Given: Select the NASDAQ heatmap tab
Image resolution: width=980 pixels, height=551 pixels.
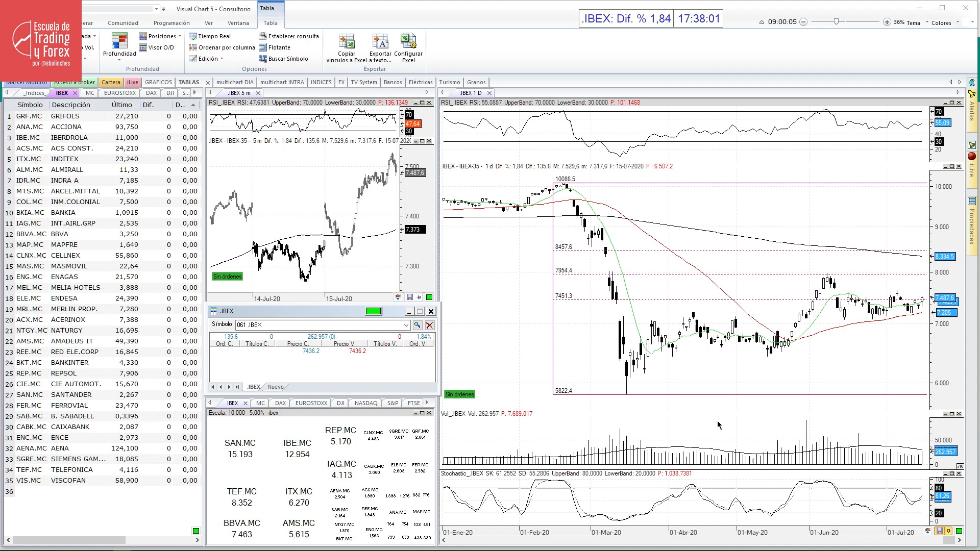Looking at the screenshot, I should [x=365, y=403].
